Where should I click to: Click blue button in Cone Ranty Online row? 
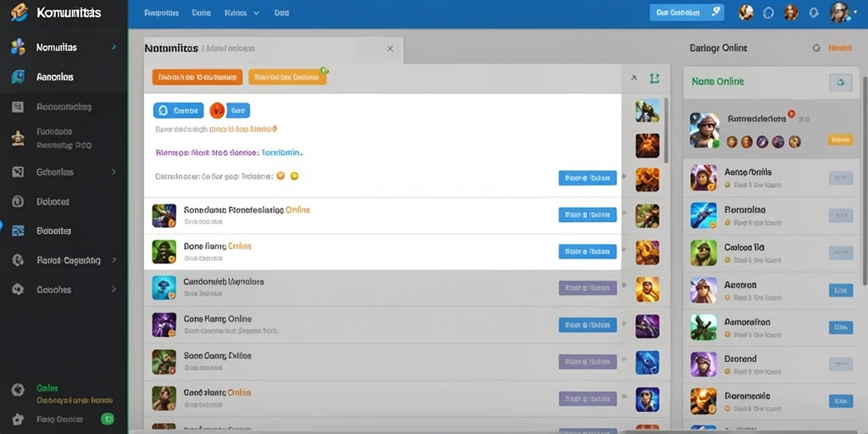(587, 325)
